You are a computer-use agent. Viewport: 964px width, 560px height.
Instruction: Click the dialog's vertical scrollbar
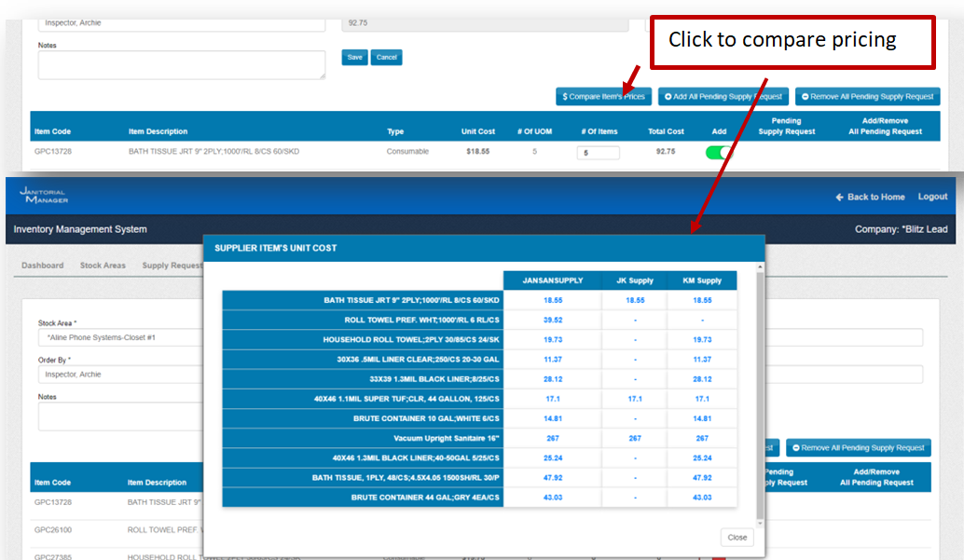tap(759, 391)
